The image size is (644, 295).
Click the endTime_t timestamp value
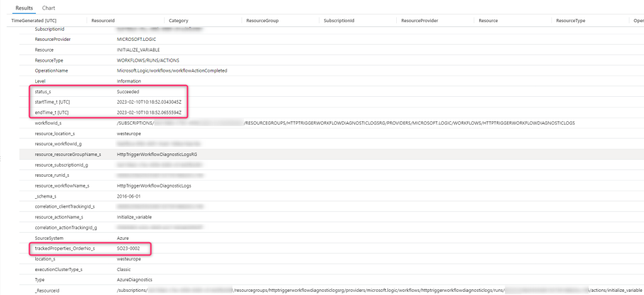coord(149,113)
